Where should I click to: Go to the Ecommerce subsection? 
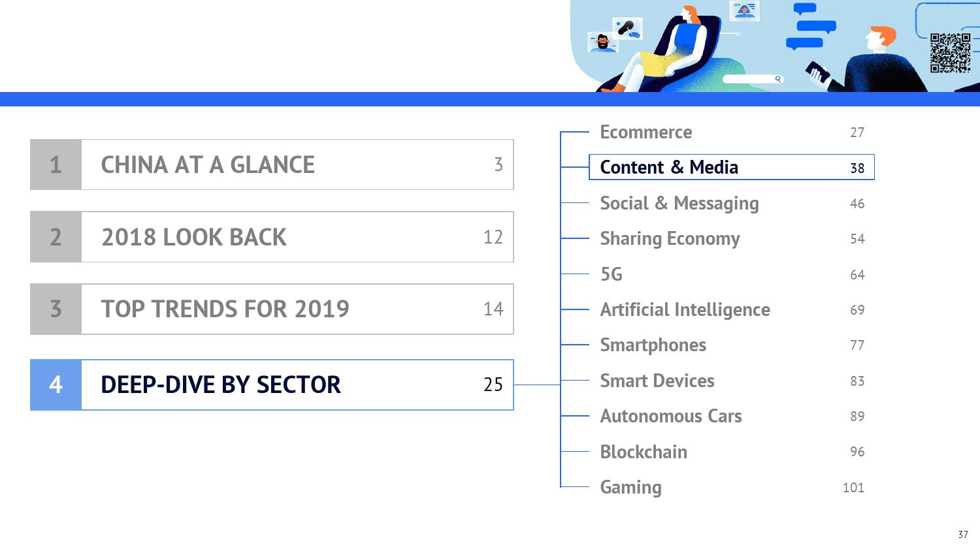[645, 132]
